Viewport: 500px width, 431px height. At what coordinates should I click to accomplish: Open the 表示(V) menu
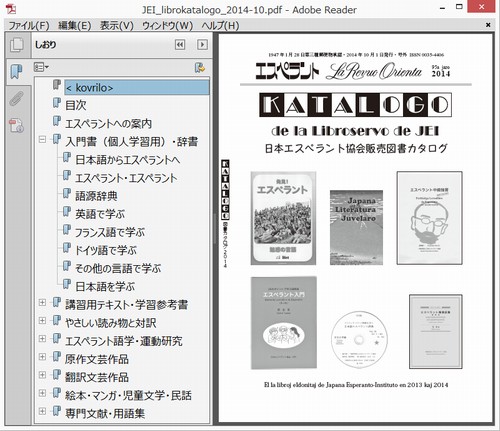point(117,25)
